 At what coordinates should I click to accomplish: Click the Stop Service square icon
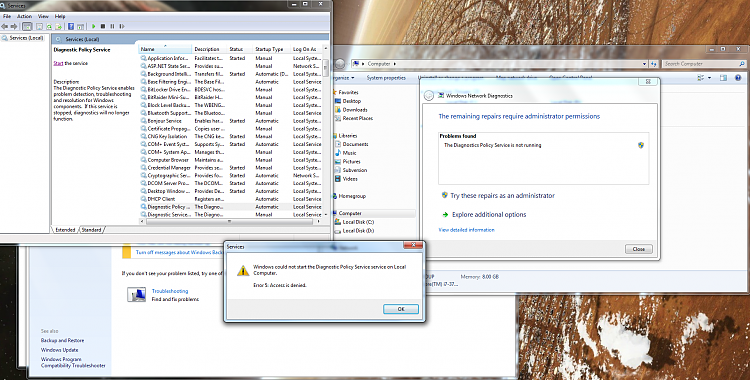(x=103, y=26)
